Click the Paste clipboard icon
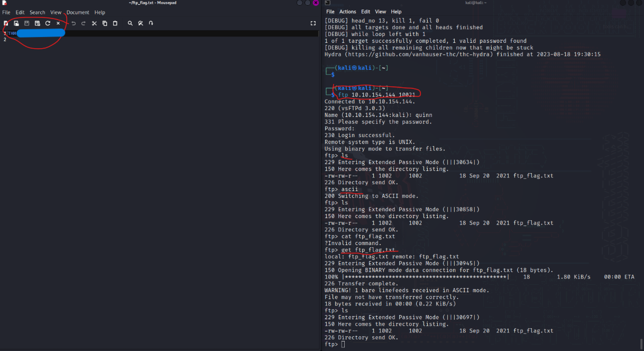 115,23
